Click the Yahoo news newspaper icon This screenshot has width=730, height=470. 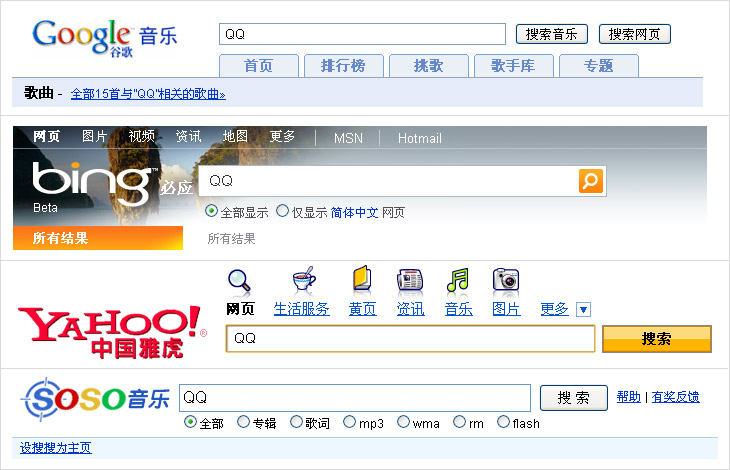[x=410, y=281]
